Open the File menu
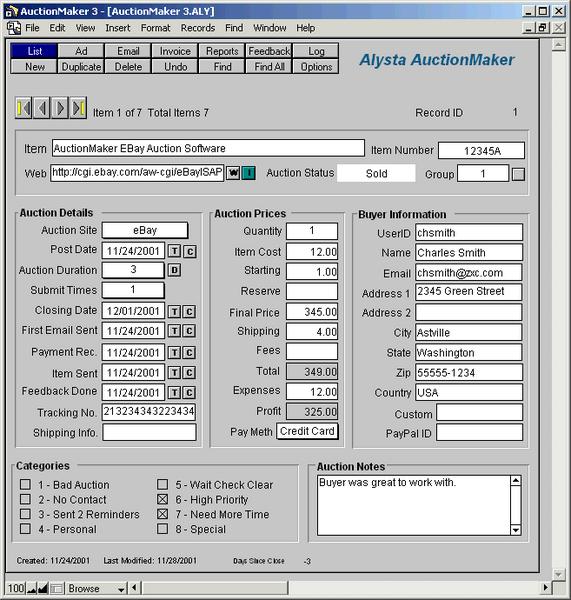This screenshot has height=600, width=571. (x=32, y=28)
